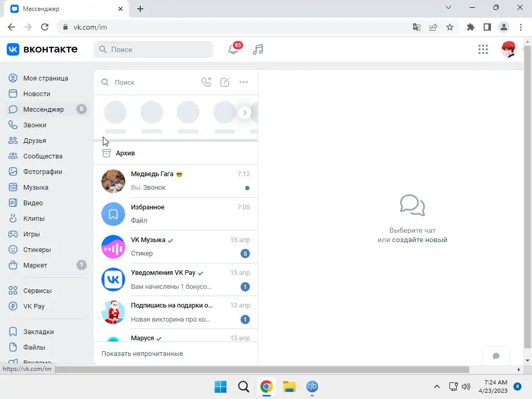Open the Chrome three-dot menu
The image size is (532, 399).
pos(521,27)
